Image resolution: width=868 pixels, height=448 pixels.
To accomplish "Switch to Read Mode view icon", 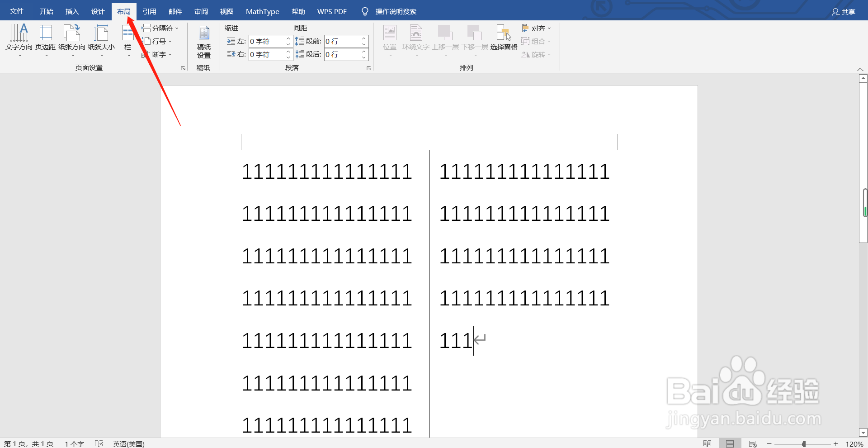I will 708,443.
